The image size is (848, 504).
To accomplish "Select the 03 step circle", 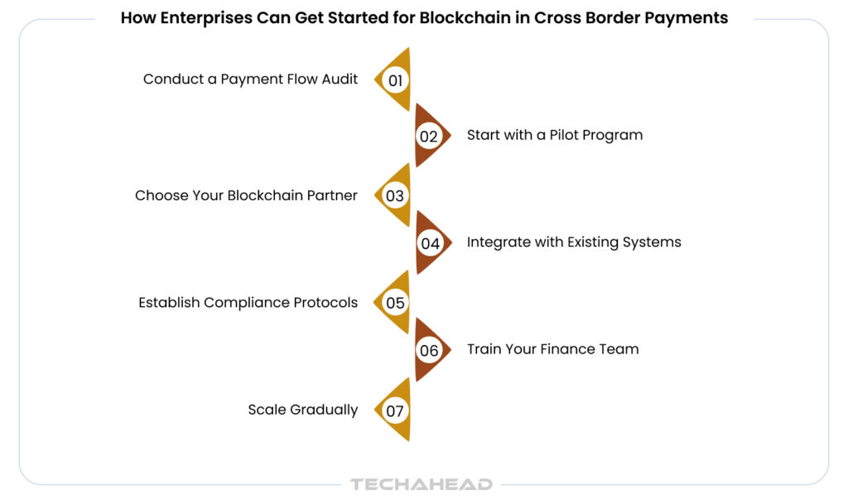I will pyautogui.click(x=395, y=196).
